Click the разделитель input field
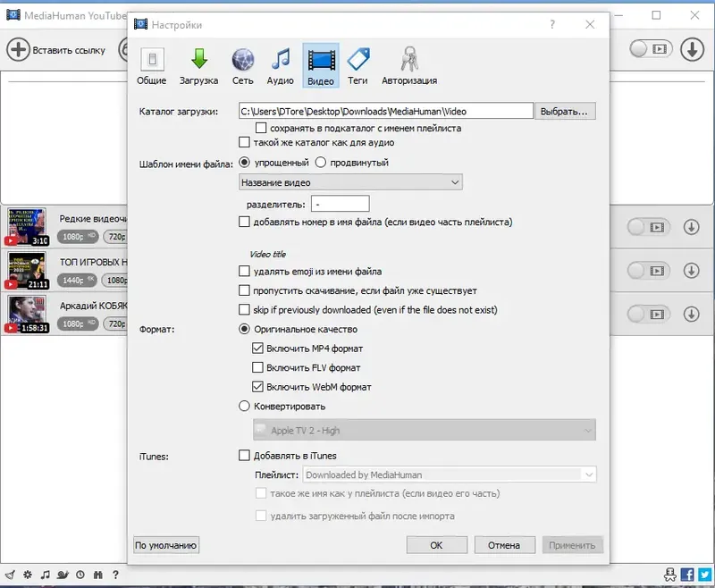 [x=341, y=204]
